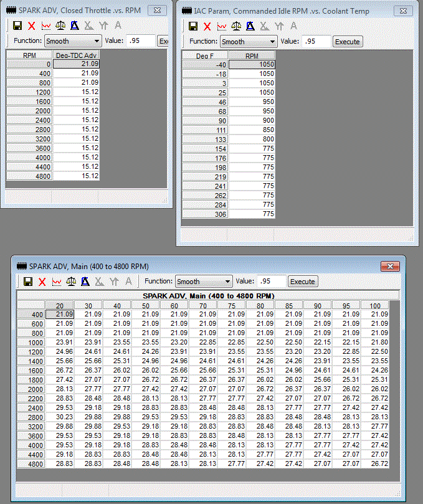Click the balance scale compare icon in IAC Param window

point(235,26)
